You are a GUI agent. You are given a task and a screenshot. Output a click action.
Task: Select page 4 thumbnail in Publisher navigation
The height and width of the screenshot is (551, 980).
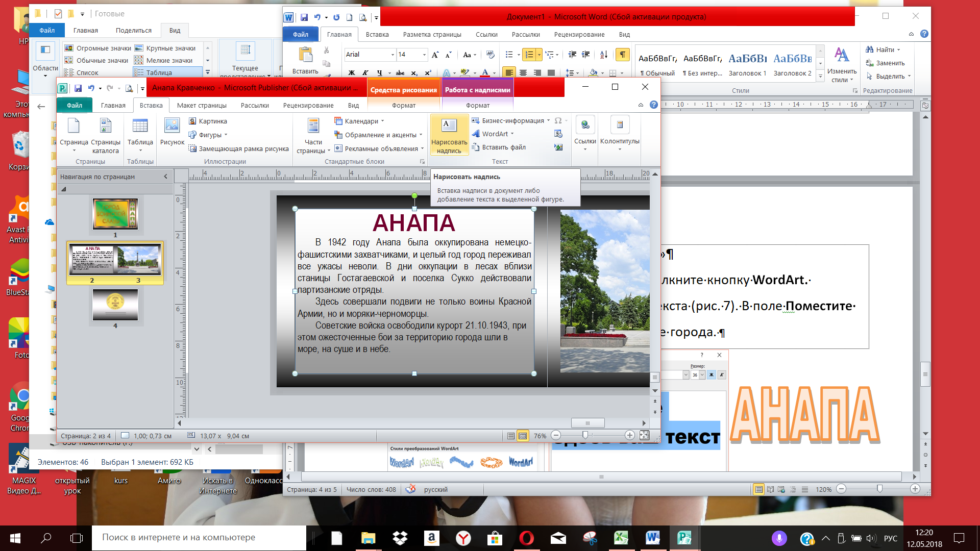[115, 305]
